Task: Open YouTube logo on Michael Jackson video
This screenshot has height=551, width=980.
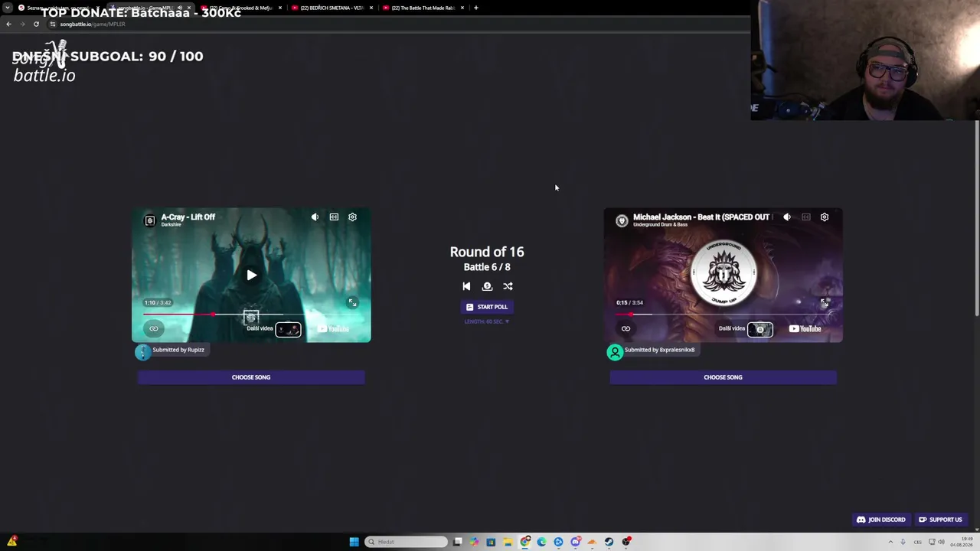Action: [x=805, y=329]
